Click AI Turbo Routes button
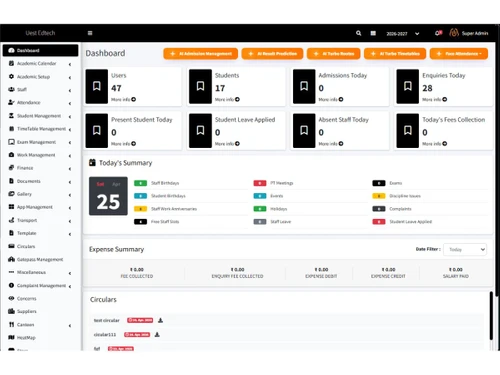The image size is (500, 375). pyautogui.click(x=334, y=54)
